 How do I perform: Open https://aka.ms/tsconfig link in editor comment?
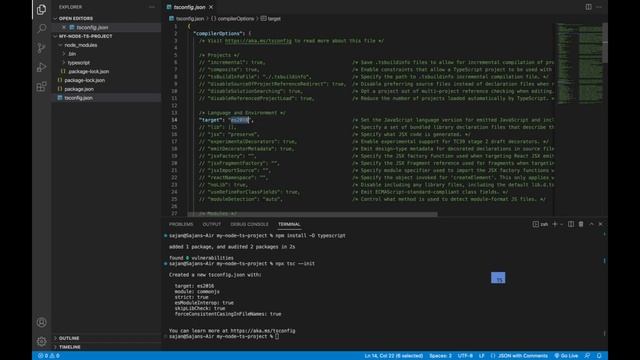coord(258,41)
